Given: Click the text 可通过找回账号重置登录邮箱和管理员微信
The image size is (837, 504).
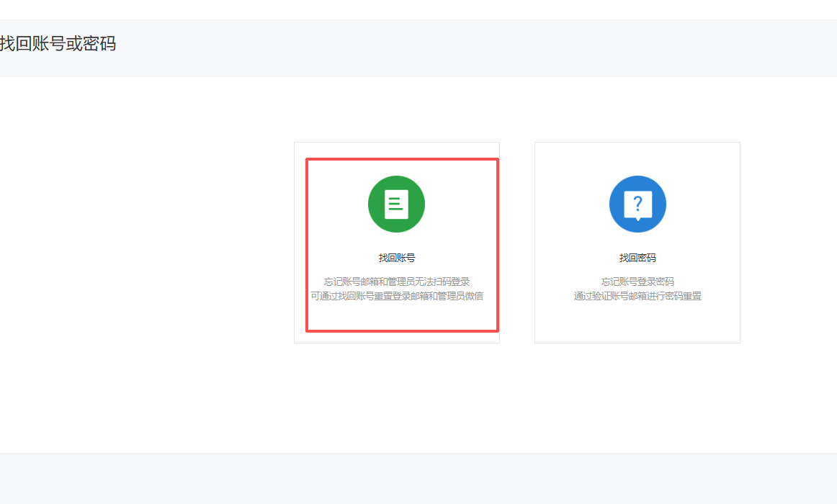Looking at the screenshot, I should tap(396, 295).
